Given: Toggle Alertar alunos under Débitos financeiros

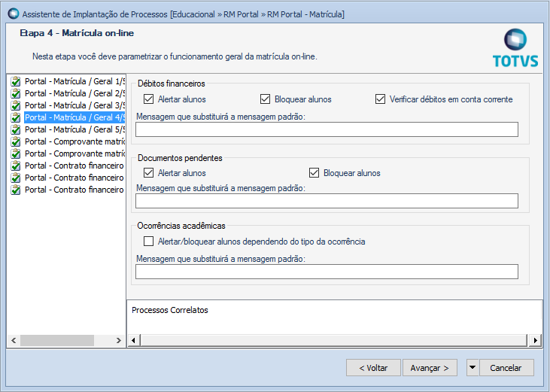Looking at the screenshot, I should [x=149, y=99].
